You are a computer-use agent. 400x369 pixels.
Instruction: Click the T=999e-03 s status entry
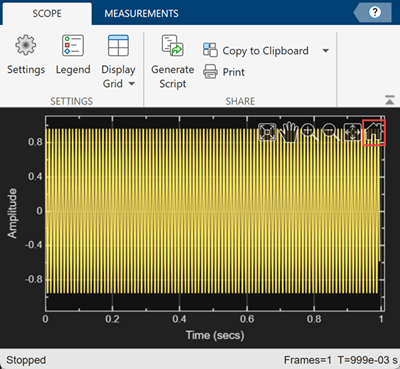367,360
